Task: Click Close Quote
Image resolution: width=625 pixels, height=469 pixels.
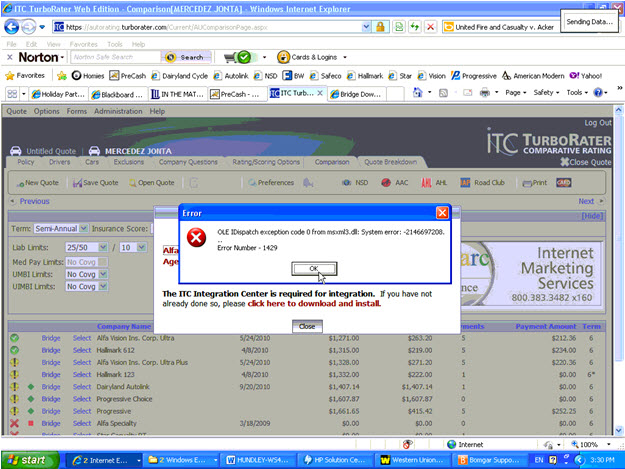Action: pyautogui.click(x=586, y=162)
